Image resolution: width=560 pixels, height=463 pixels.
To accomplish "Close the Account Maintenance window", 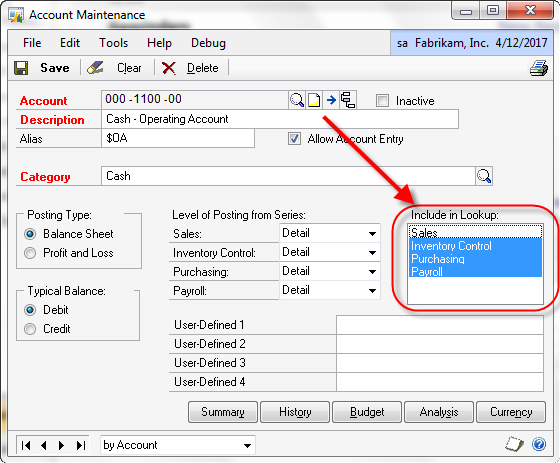I will point(530,11).
